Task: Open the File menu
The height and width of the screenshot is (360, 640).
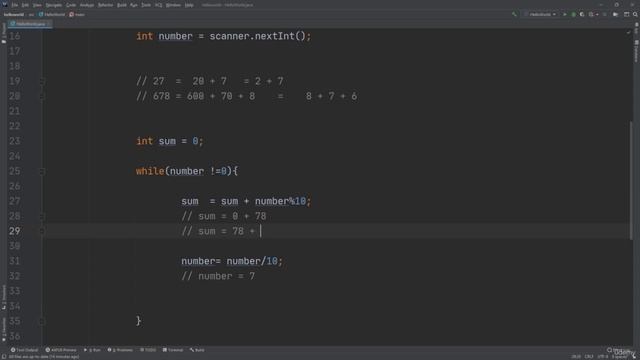Action: click(x=15, y=5)
